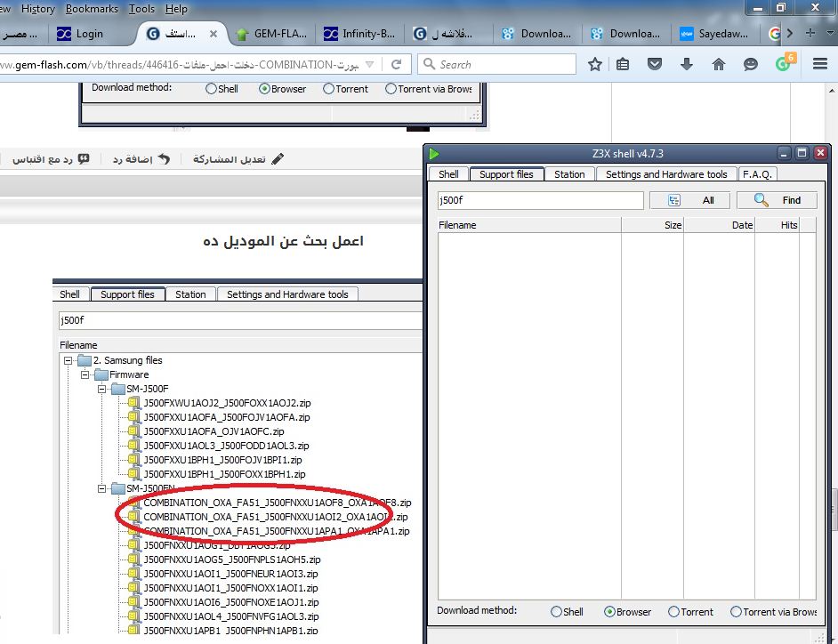
Task: Go to Firefox home page icon
Action: pos(719,65)
